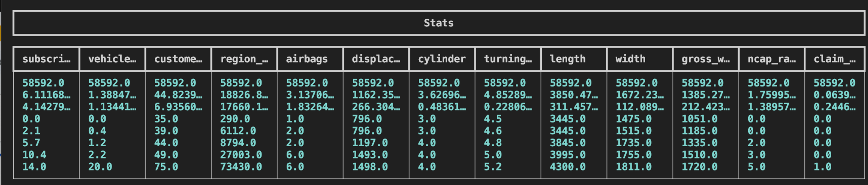Click the 1197.0 value
The image size is (868, 185).
coord(370,143)
